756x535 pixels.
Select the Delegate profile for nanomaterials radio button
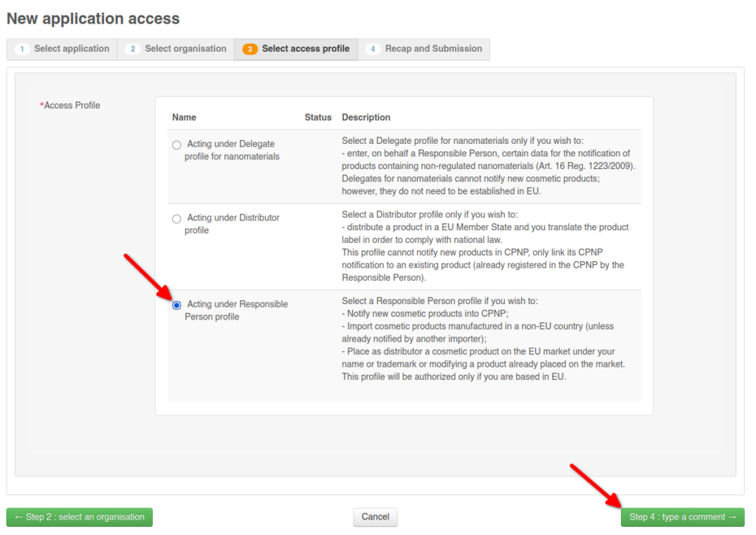pos(176,145)
